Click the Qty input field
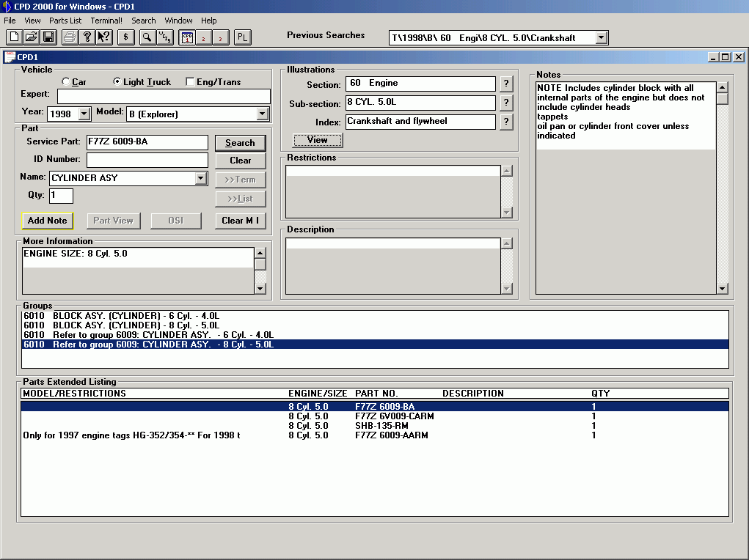The height and width of the screenshot is (560, 749). 61,196
